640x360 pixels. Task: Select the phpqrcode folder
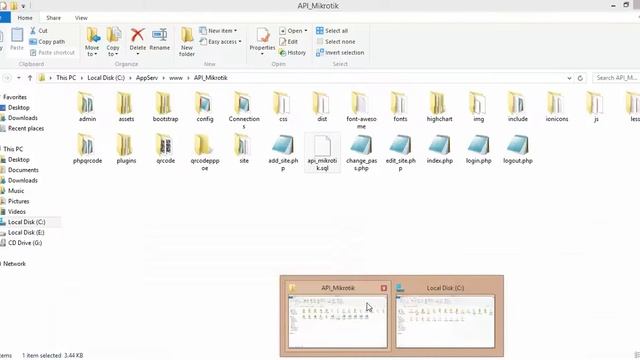click(87, 149)
